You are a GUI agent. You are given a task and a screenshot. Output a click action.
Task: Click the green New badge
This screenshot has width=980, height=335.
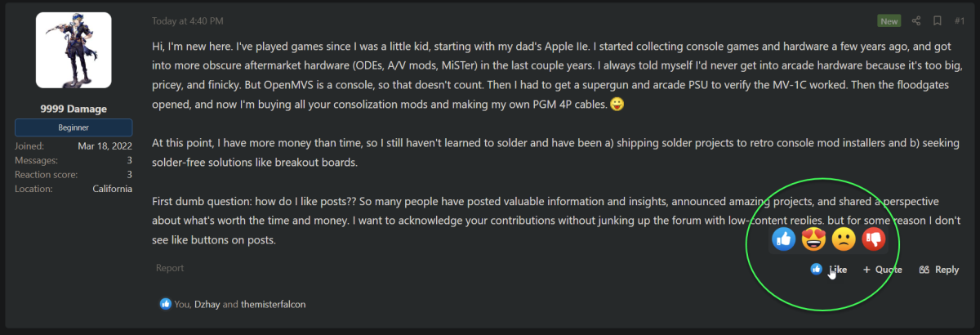click(889, 20)
